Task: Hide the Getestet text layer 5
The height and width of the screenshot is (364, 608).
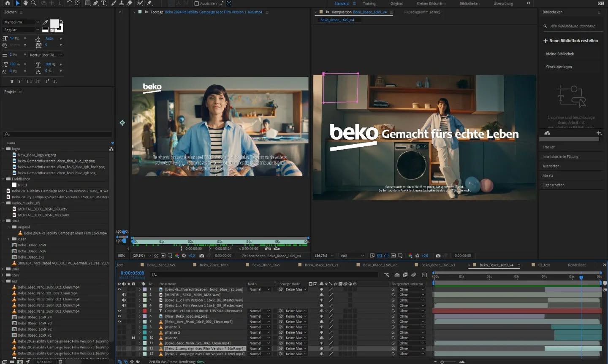Action: [119, 311]
